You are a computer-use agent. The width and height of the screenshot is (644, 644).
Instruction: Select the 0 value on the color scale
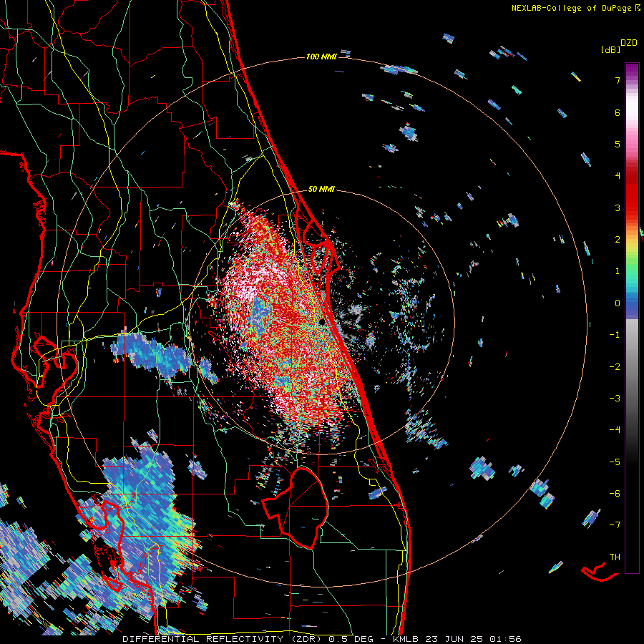[618, 303]
